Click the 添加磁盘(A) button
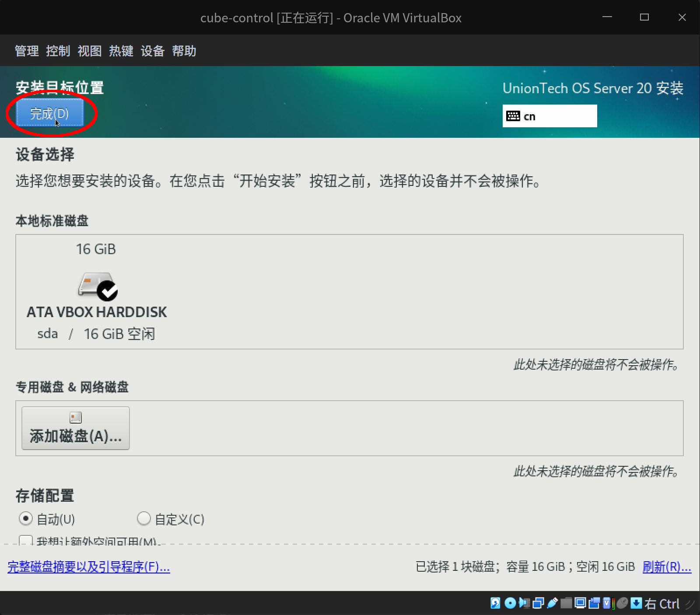Viewport: 700px width, 615px height. pos(75,428)
